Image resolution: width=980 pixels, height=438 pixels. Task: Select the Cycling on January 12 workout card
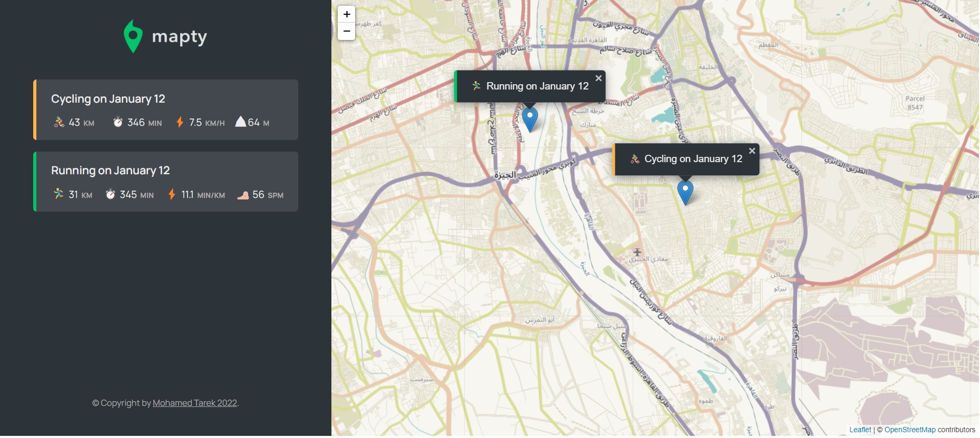[166, 109]
